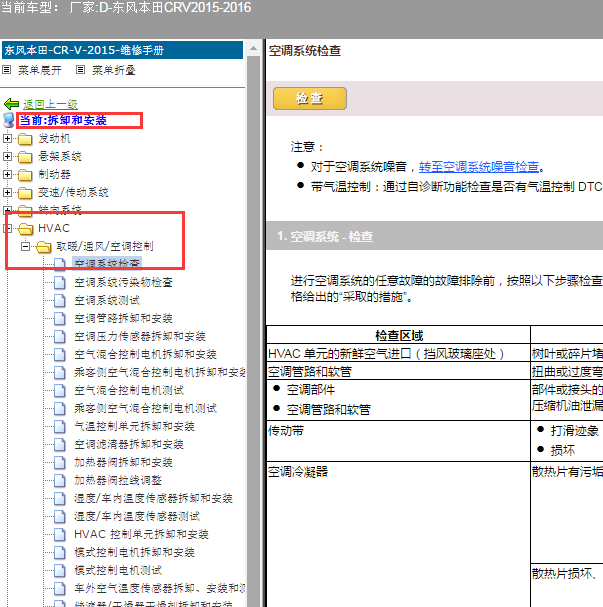Open 空调压力传感器拆卸和安装 page

[x=140, y=336]
